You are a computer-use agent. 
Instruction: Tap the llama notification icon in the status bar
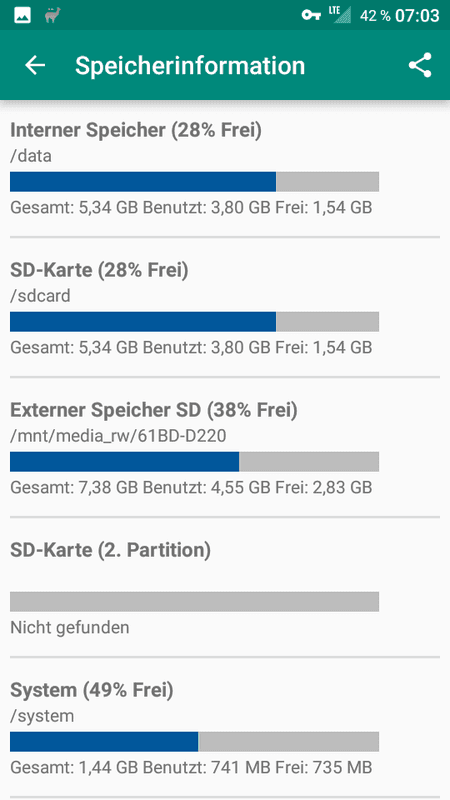point(52,15)
